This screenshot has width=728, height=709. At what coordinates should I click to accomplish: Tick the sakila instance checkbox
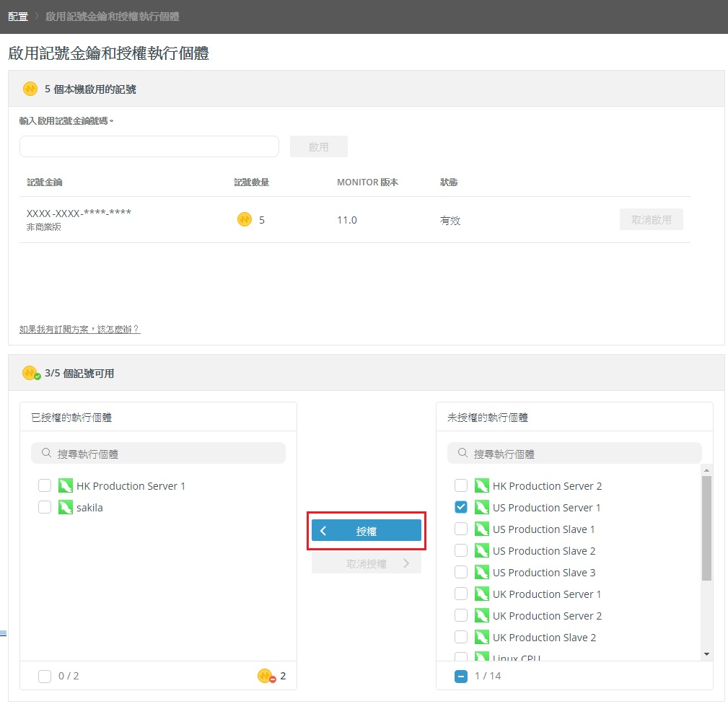point(45,507)
